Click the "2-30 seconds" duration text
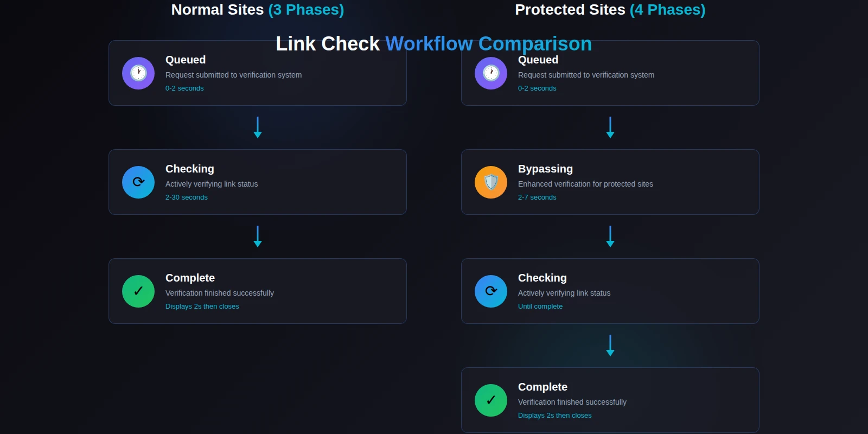 point(187,197)
